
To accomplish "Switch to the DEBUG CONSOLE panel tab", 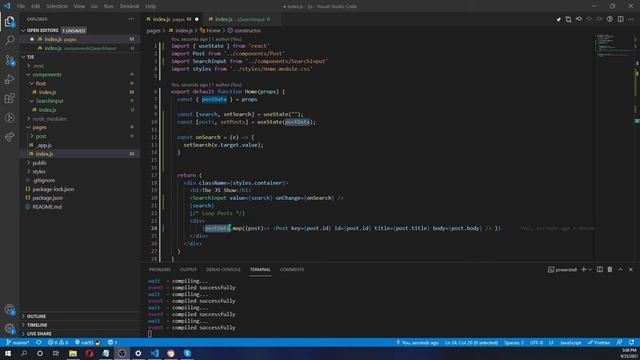I will [x=223, y=269].
